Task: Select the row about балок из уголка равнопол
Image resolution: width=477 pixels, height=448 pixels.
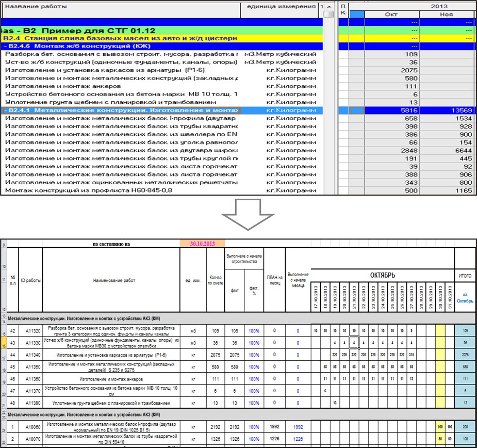Action: (161, 142)
